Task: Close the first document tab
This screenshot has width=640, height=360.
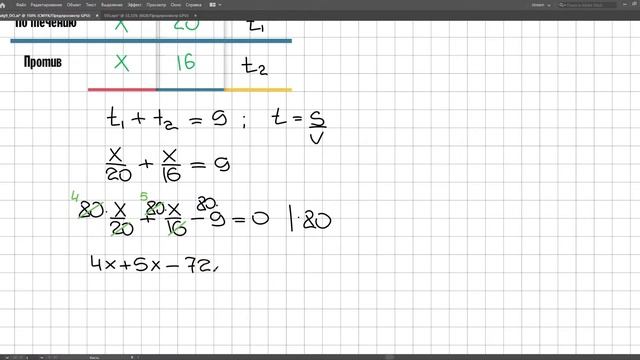Action: [x=97, y=16]
